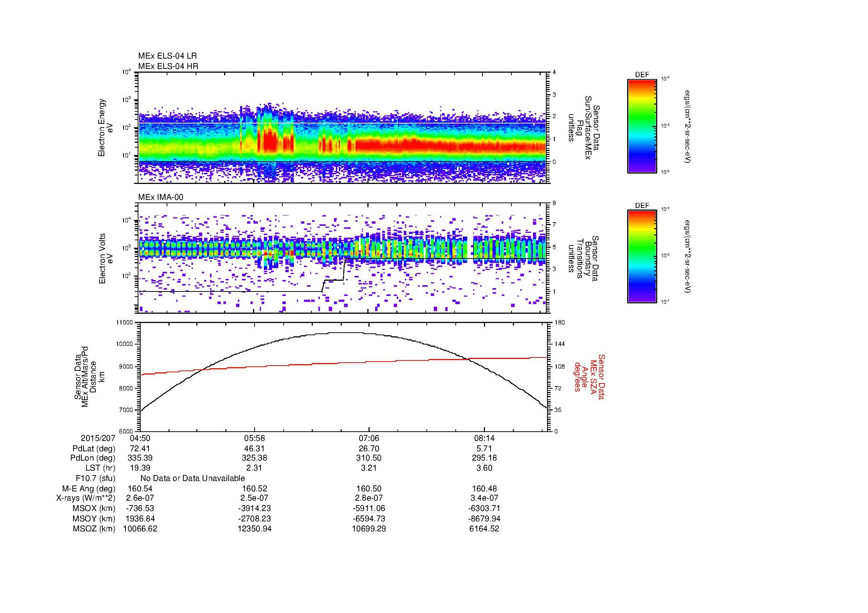Click the 'MEx ELS-04 LR' panel title

pos(167,56)
